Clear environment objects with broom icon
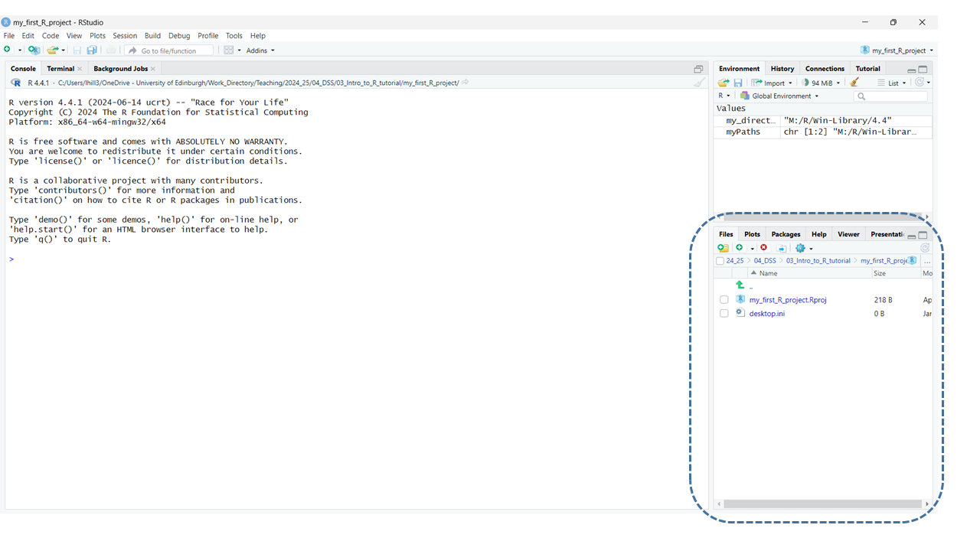 point(854,83)
